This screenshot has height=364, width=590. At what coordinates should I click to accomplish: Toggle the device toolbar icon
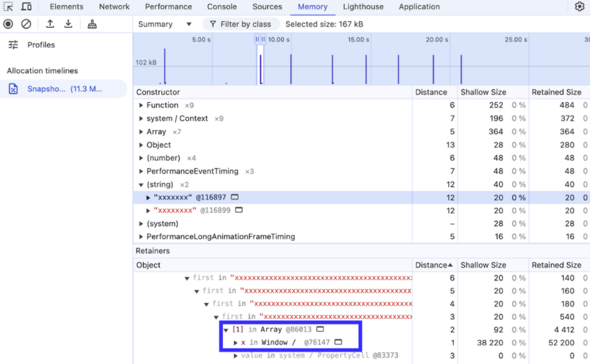26,7
